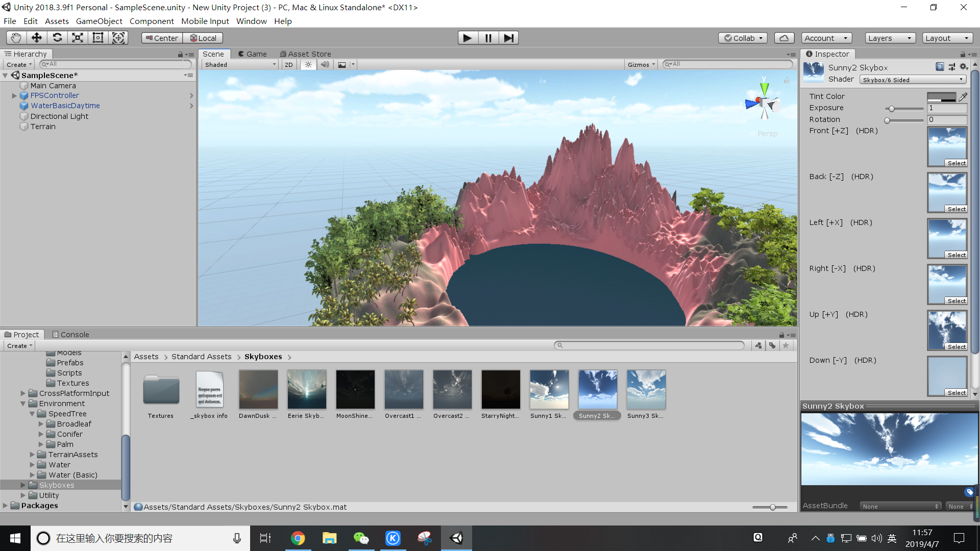This screenshot has width=980, height=551.
Task: Select the Scale tool
Action: tap(78, 38)
